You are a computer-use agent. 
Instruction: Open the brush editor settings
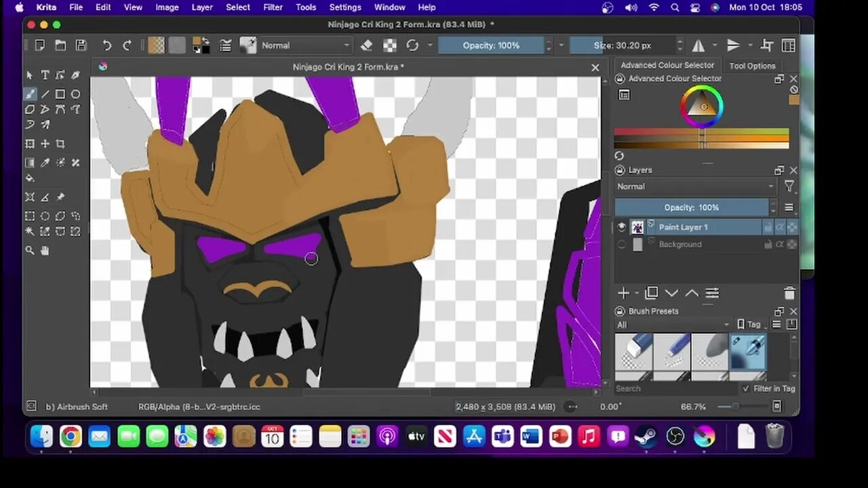(x=225, y=45)
